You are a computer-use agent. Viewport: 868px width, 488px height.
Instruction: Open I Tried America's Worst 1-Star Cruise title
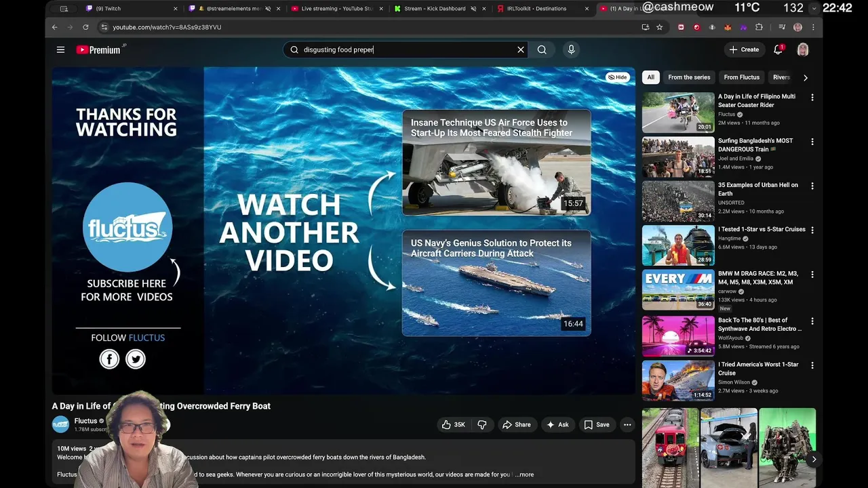click(758, 369)
